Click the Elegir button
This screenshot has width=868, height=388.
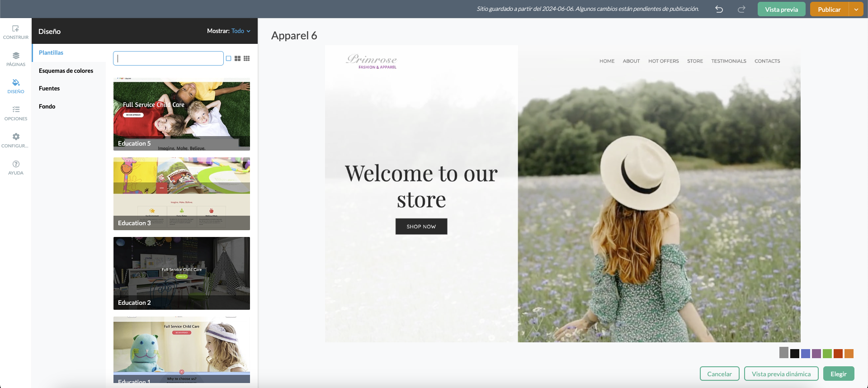coord(838,374)
